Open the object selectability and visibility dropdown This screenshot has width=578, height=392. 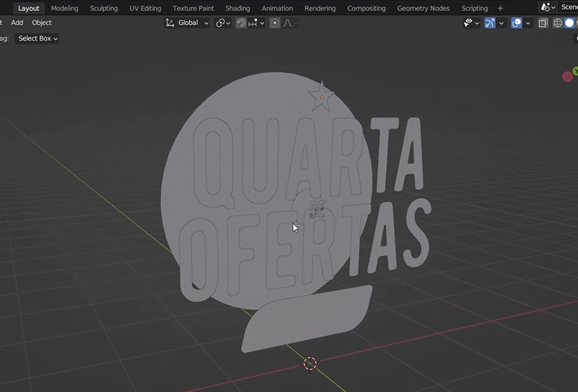point(471,23)
